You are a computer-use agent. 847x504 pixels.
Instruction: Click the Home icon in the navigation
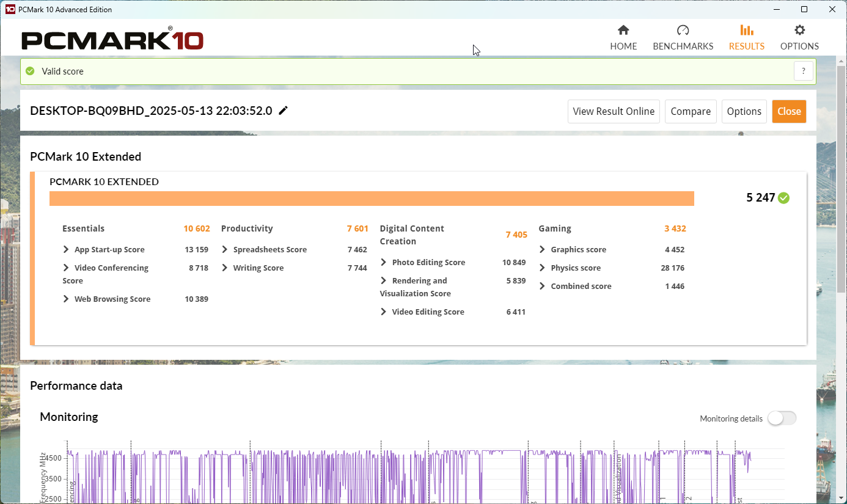point(623,31)
